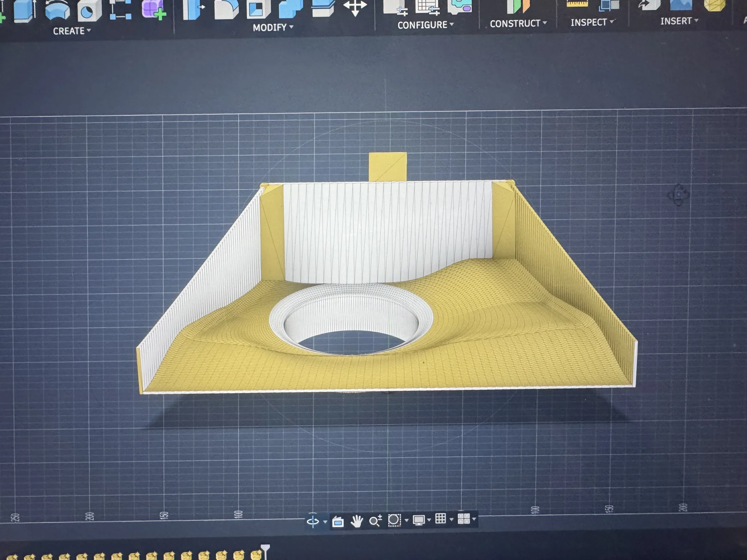Expand the Orbit tool options arrow

coord(325,521)
